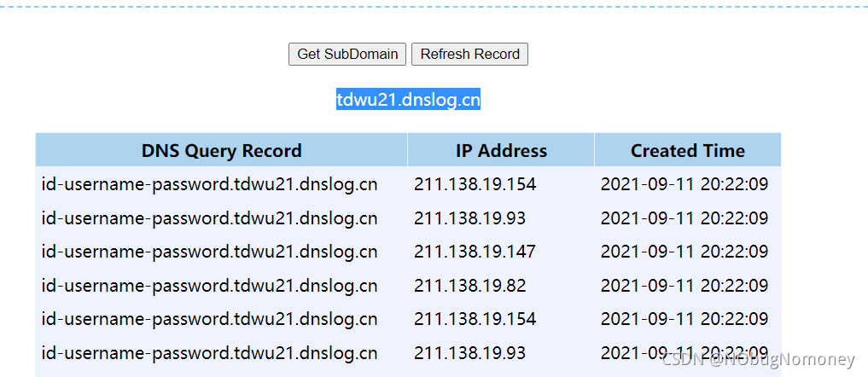Click the Created Time column header
The image size is (868, 377).
coord(688,150)
